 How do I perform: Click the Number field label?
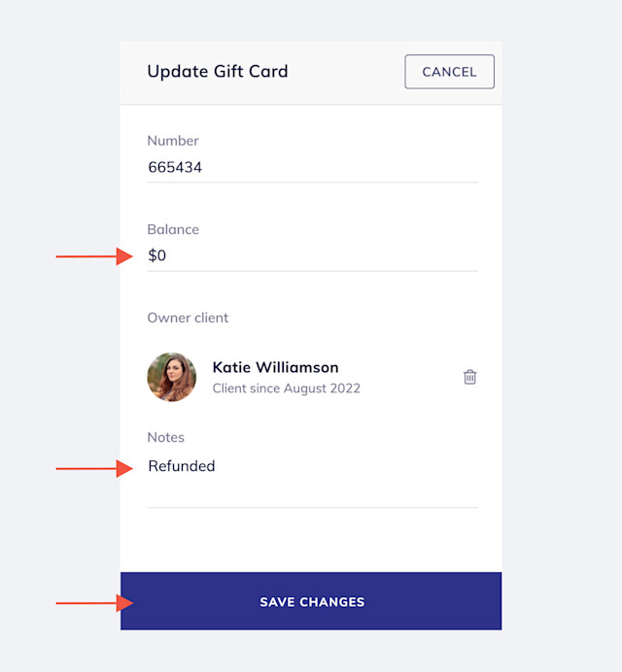(x=173, y=141)
